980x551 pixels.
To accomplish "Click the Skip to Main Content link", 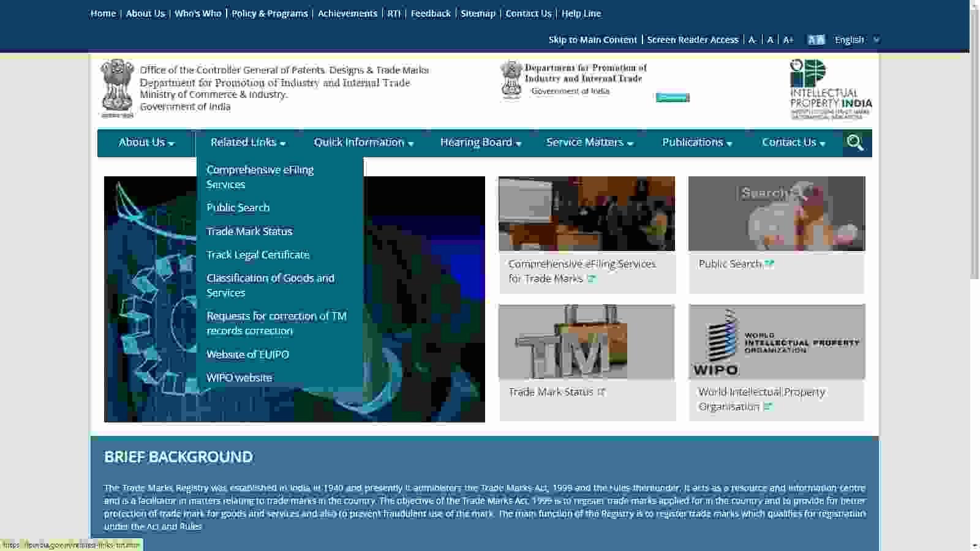I will pyautogui.click(x=592, y=40).
